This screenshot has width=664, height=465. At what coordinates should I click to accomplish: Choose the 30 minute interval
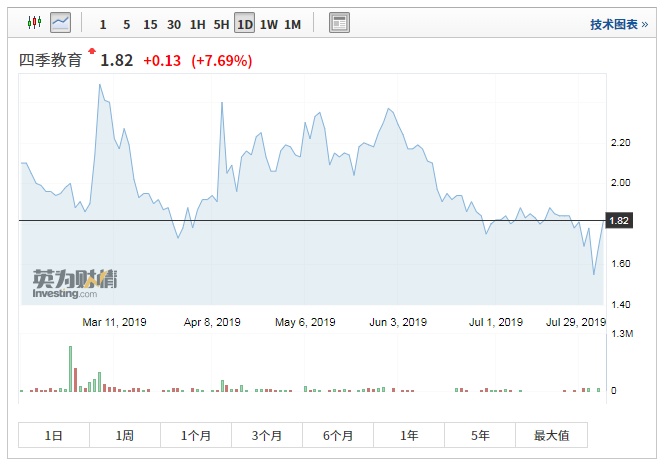(x=174, y=23)
